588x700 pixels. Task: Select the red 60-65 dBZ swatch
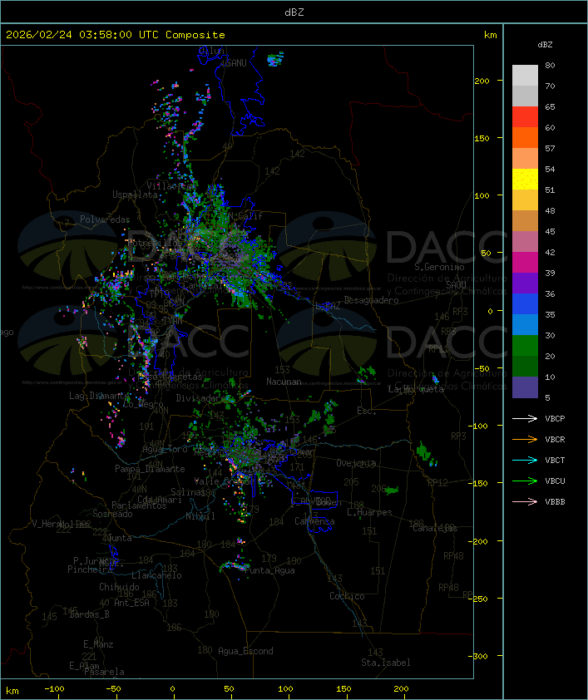[525, 117]
